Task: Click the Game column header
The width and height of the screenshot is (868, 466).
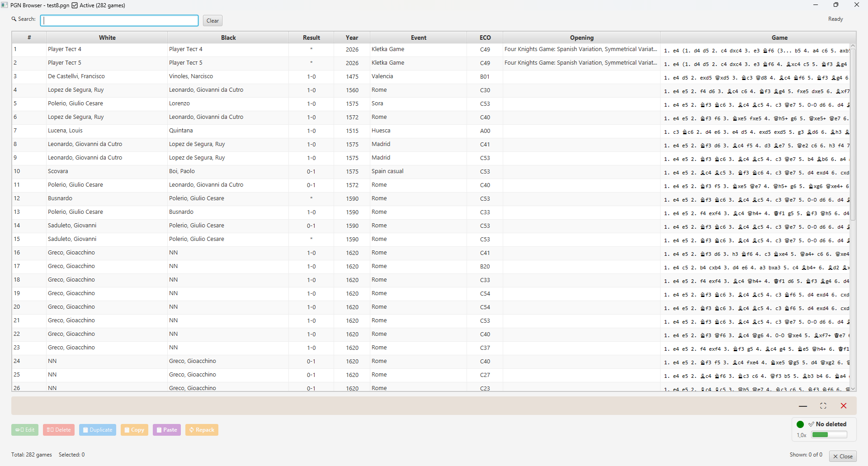Action: pos(779,38)
